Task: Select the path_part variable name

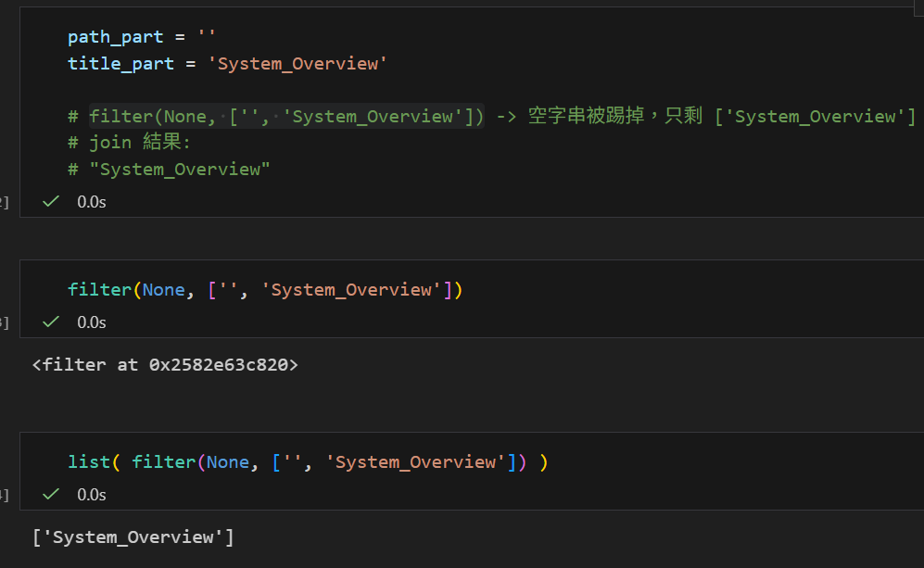Action: pos(115,36)
